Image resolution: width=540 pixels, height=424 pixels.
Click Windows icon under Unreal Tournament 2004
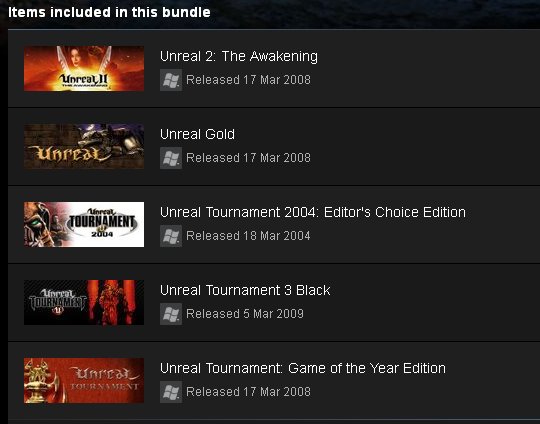171,236
